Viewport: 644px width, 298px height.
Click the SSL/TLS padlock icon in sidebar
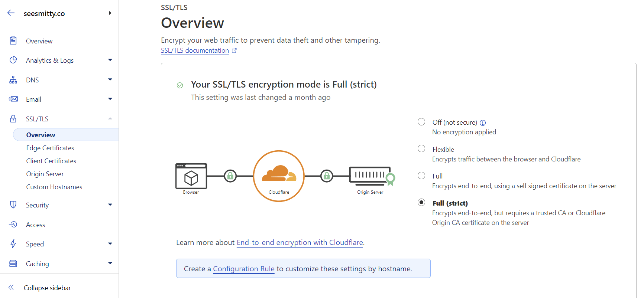13,118
